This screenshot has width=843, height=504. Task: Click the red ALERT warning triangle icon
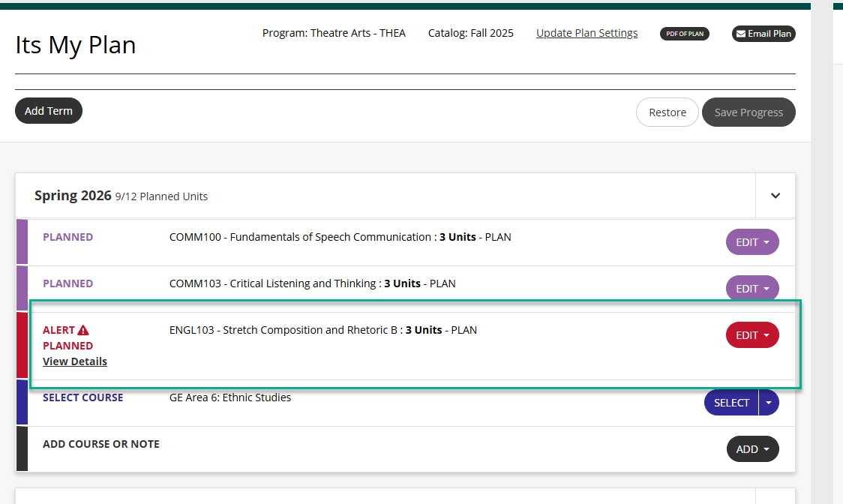point(82,329)
